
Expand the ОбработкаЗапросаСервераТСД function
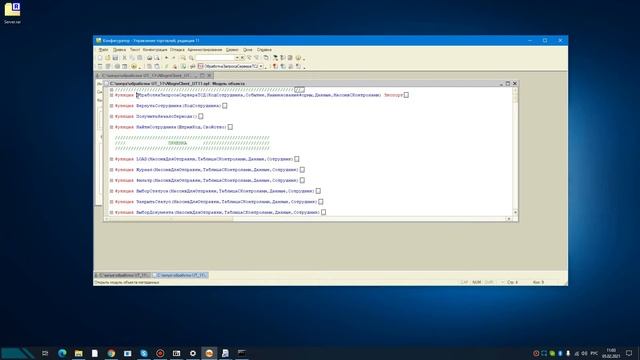click(111, 95)
